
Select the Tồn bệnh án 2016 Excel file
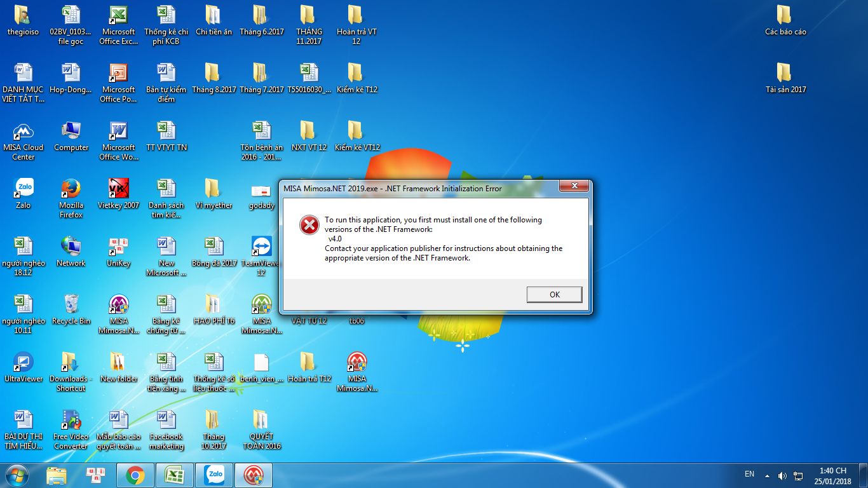tap(261, 141)
